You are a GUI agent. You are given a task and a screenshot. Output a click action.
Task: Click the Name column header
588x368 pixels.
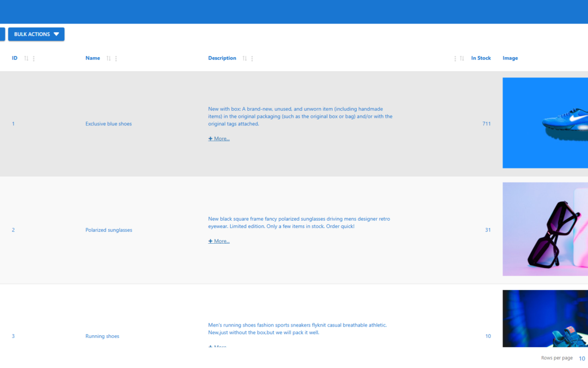[93, 58]
